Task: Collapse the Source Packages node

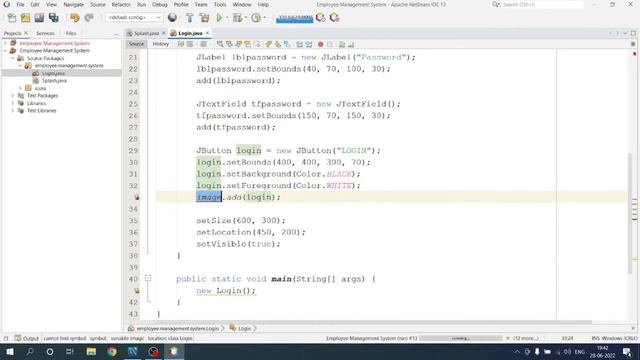Action: [x=13, y=58]
